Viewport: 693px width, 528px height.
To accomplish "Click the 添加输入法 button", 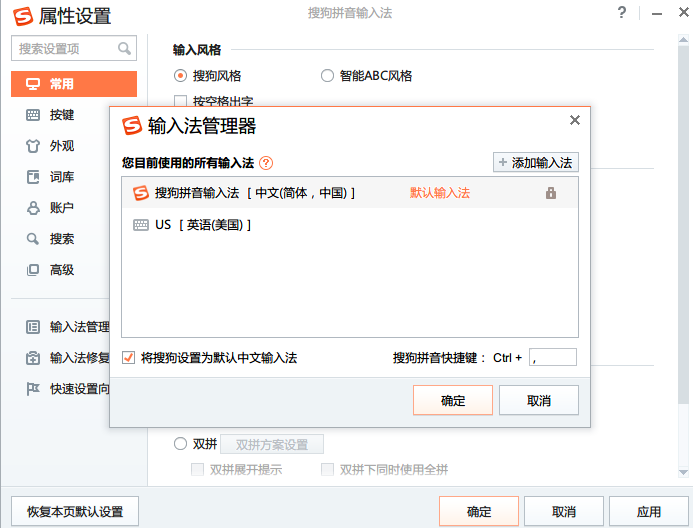I will (535, 162).
